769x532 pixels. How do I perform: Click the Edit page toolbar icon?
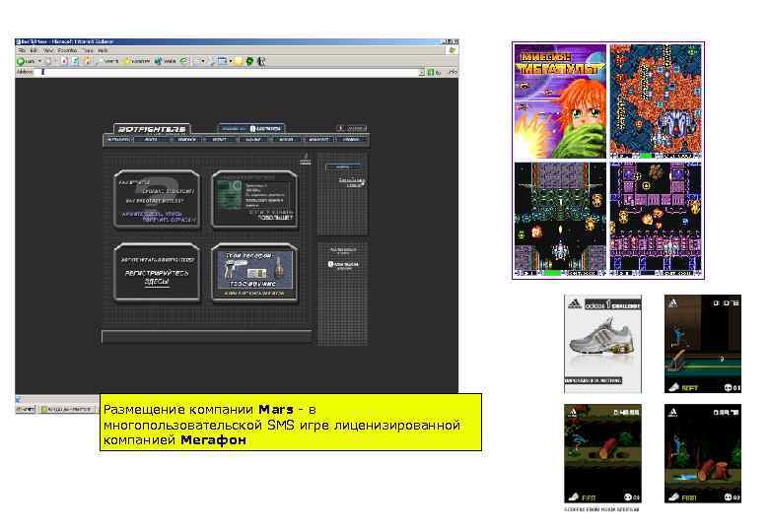[223, 61]
